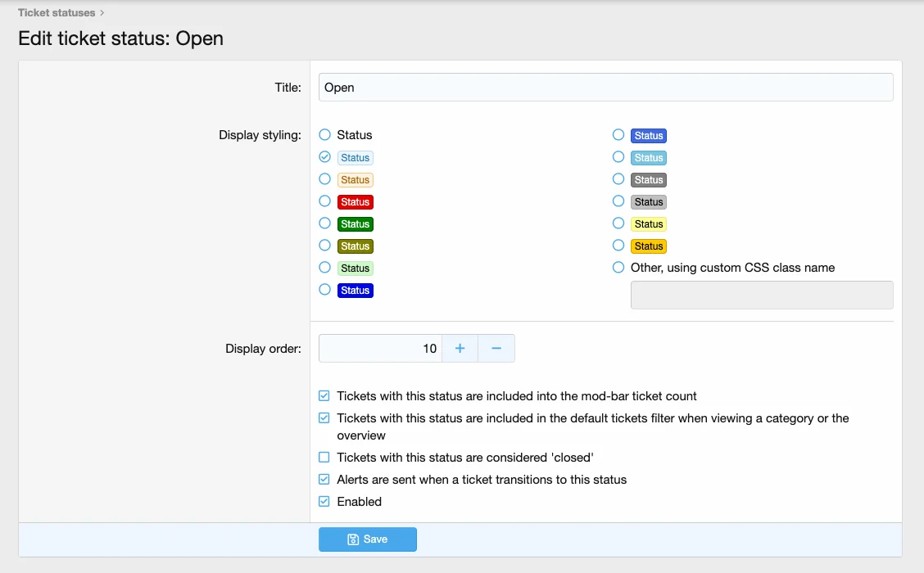Click the minus icon to decrease display order
The width and height of the screenshot is (924, 573).
(x=496, y=349)
